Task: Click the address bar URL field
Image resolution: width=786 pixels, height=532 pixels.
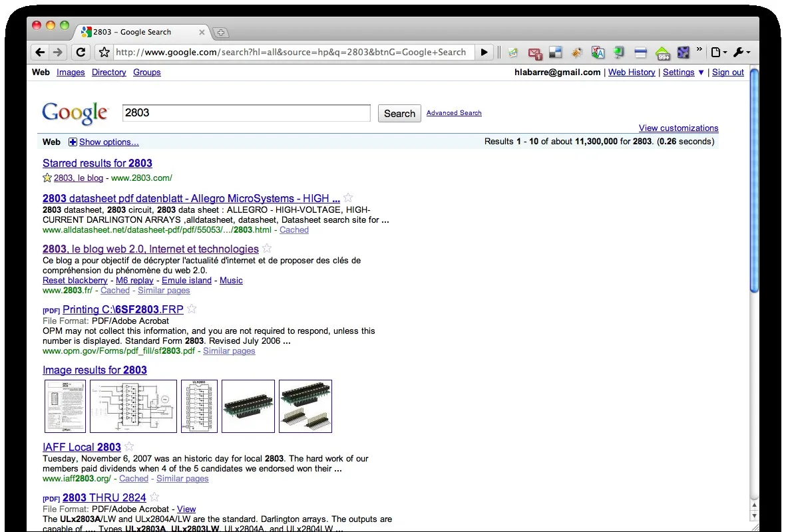Action: [294, 52]
